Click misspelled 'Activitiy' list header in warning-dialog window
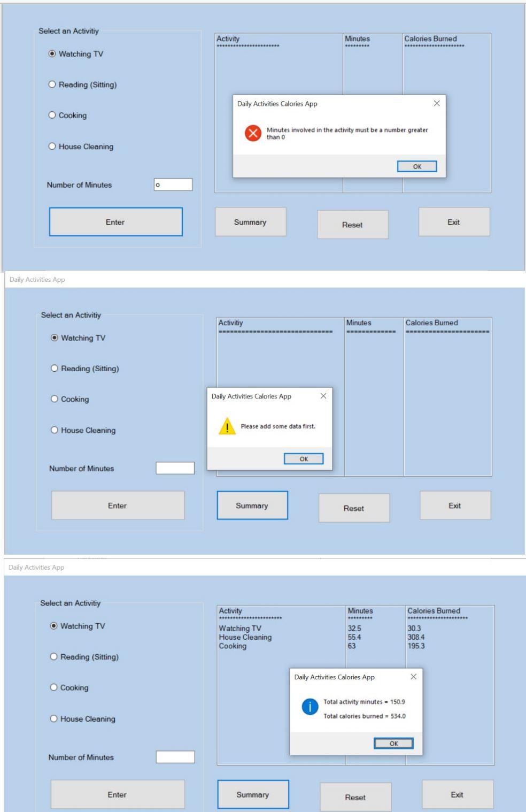 (x=230, y=323)
